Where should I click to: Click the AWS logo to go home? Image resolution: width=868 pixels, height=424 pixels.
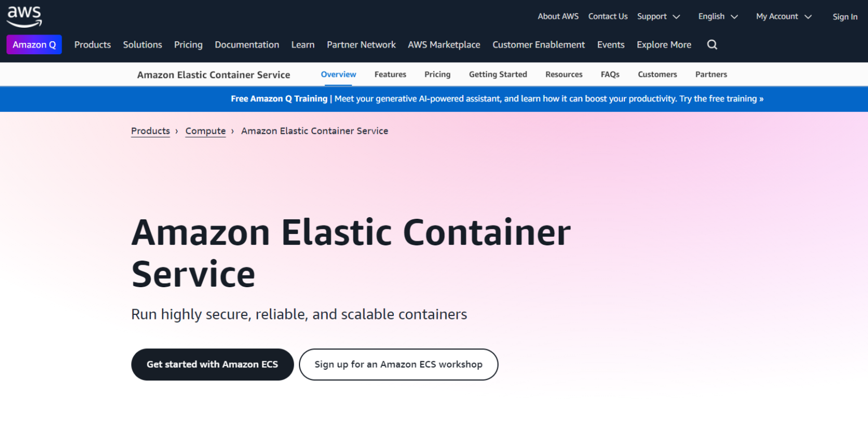(24, 16)
